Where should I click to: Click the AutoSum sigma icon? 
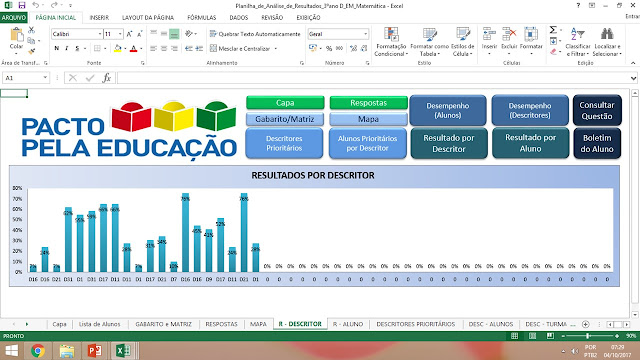(x=553, y=30)
